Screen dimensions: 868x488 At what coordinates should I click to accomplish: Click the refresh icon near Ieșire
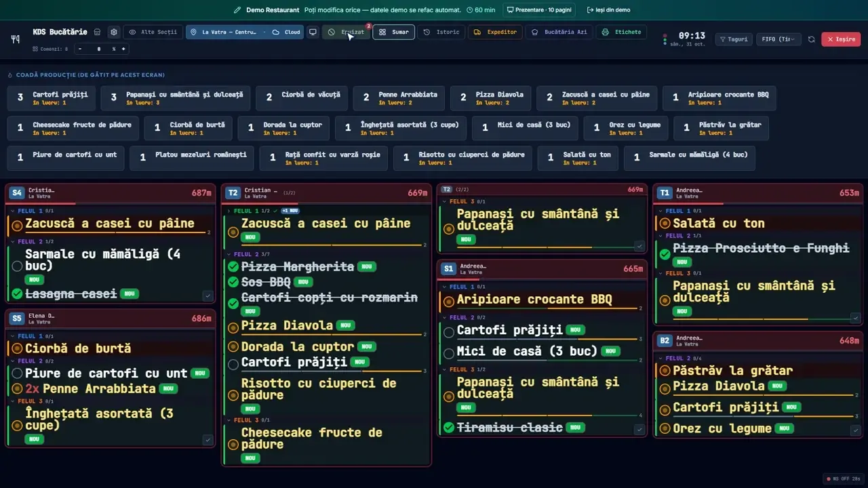click(811, 39)
